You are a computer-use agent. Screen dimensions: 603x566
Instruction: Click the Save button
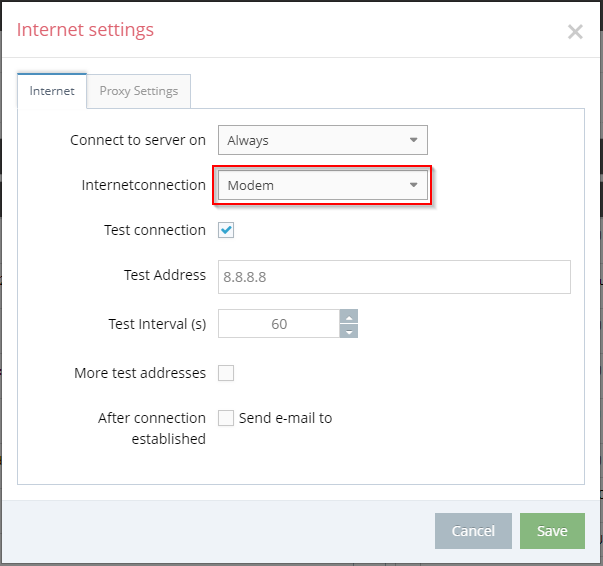pos(552,531)
